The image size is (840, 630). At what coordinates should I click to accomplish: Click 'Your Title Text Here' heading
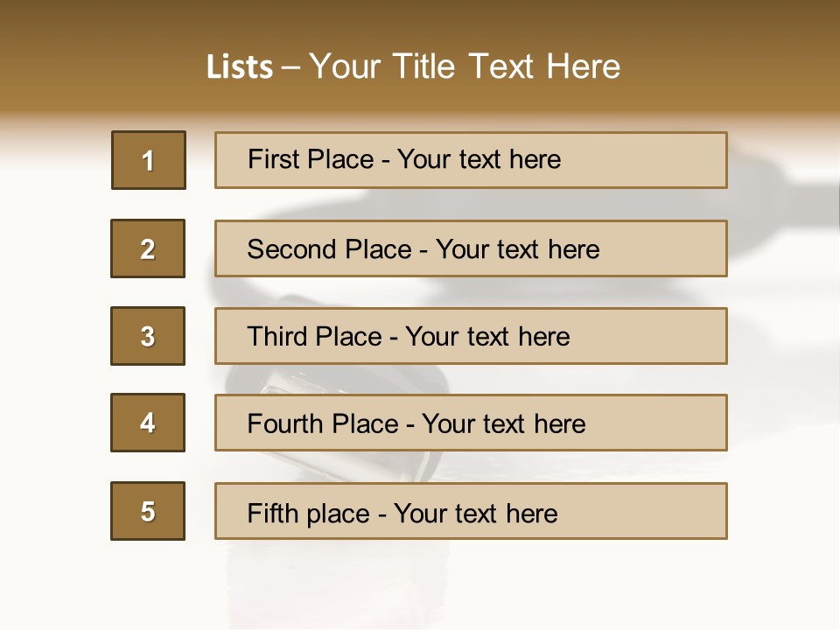coord(465,66)
